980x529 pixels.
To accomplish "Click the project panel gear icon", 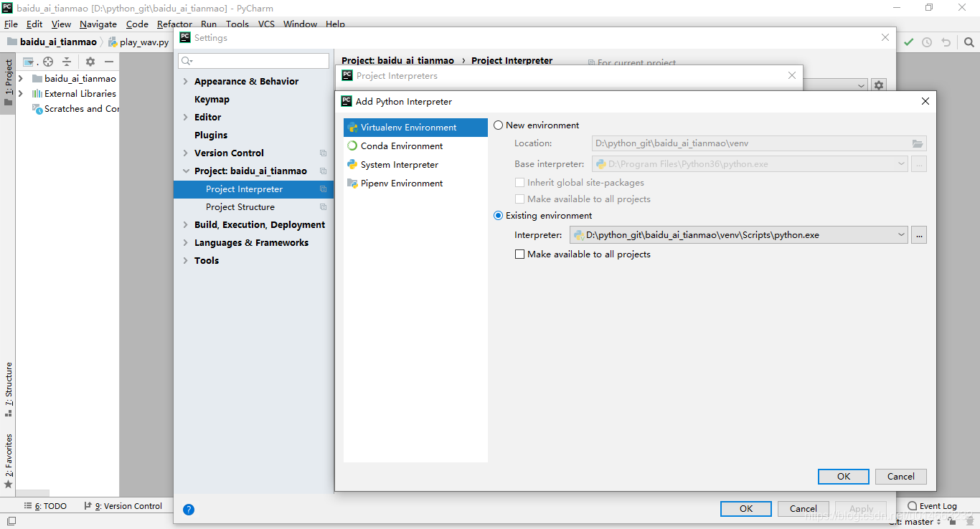I will coord(90,62).
